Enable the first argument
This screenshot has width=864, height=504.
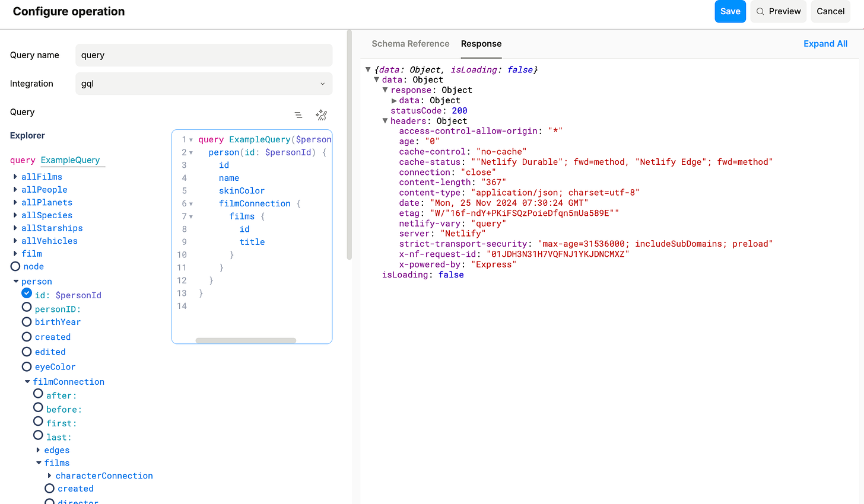pyautogui.click(x=38, y=421)
